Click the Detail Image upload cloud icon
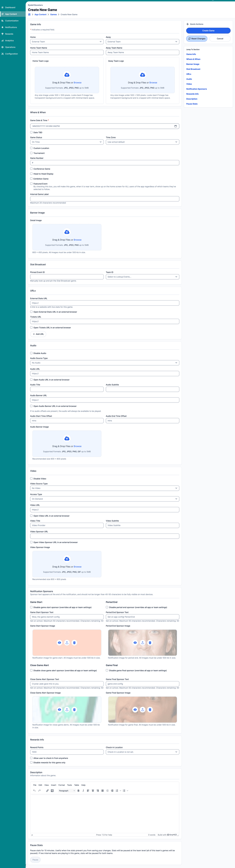235x868 pixels. (x=67, y=232)
